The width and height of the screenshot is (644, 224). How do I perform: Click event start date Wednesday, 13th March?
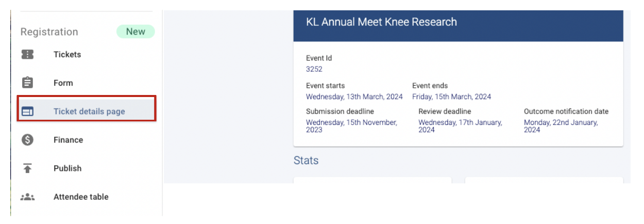click(x=354, y=97)
